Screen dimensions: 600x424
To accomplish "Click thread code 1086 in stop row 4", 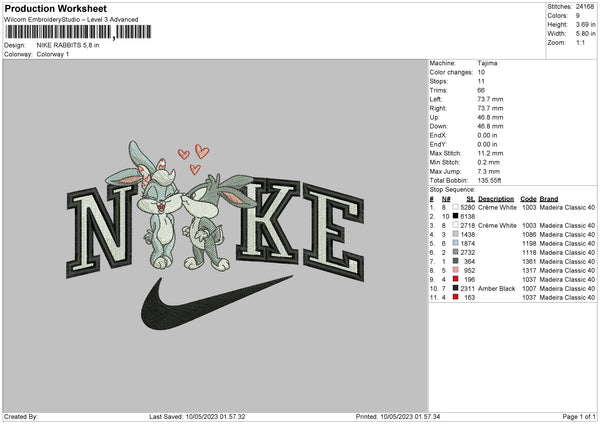I will (529, 235).
